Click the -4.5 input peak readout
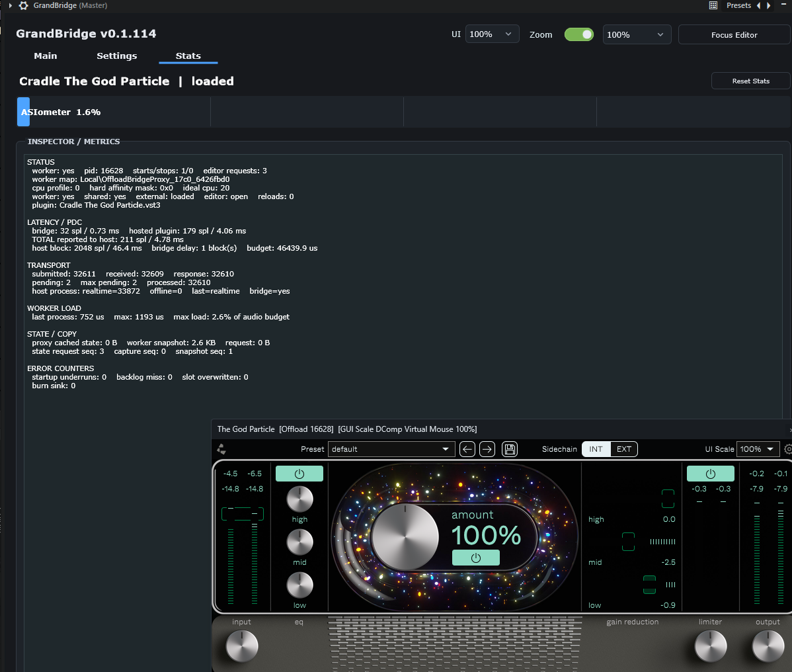The width and height of the screenshot is (792, 672). [x=230, y=474]
